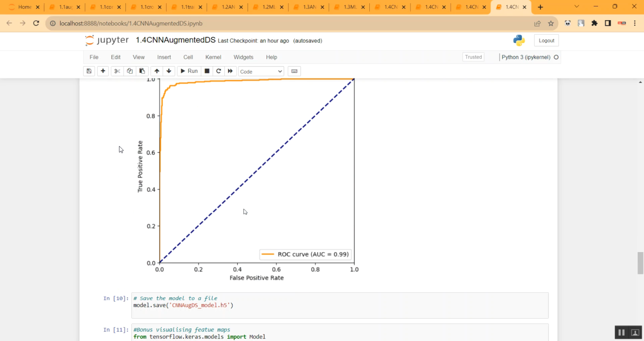The height and width of the screenshot is (341, 644).
Task: Open the Cell menu
Action: (x=188, y=57)
